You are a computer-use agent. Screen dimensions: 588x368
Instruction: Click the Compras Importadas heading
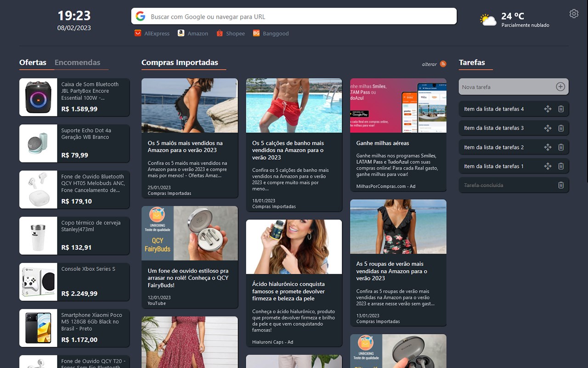pyautogui.click(x=180, y=63)
